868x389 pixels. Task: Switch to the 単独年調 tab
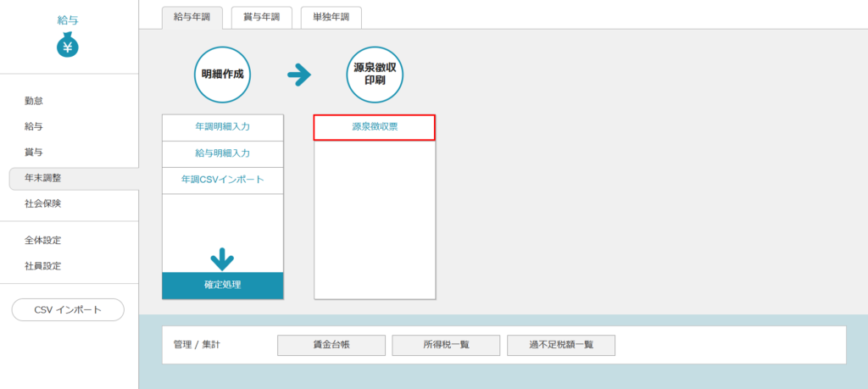coord(331,17)
